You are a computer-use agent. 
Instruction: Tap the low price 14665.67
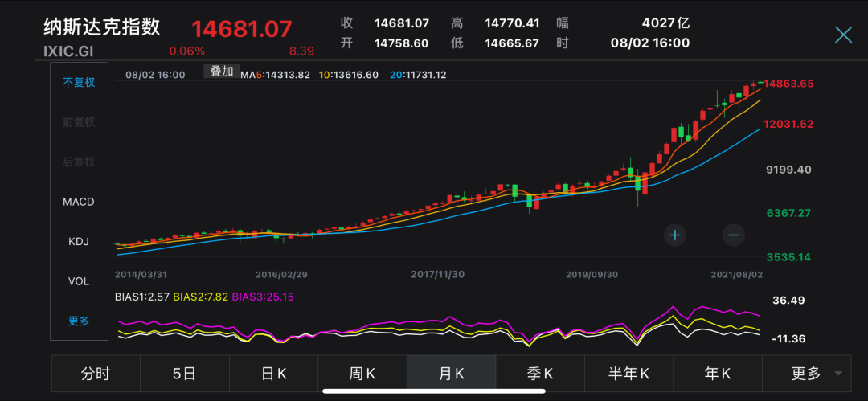[512, 43]
